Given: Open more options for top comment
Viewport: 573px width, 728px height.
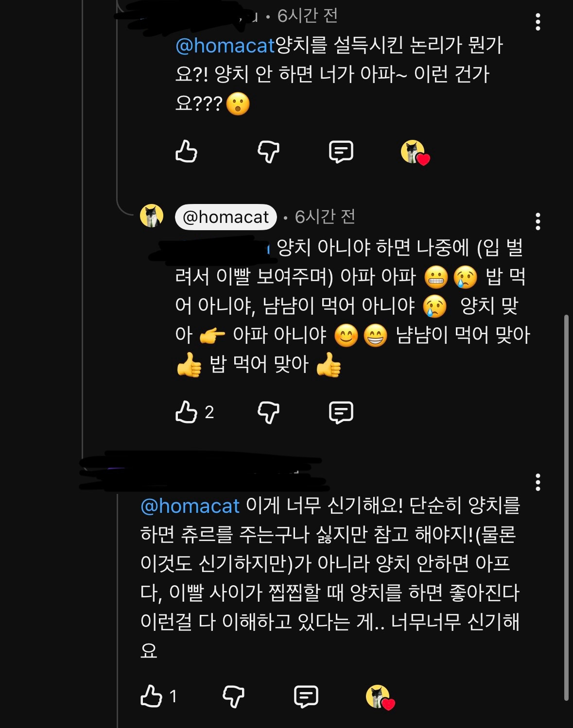Looking at the screenshot, I should pyautogui.click(x=538, y=22).
